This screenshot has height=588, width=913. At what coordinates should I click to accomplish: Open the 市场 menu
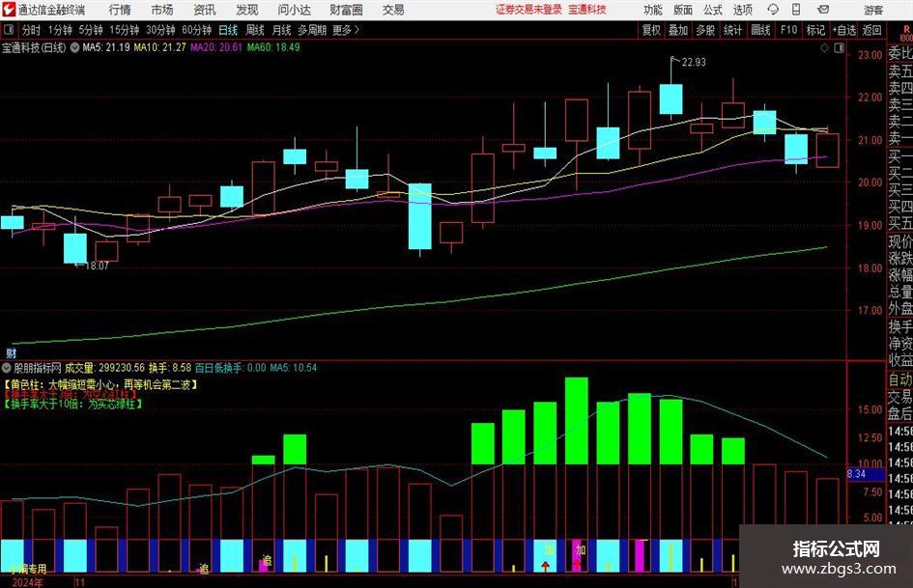coord(162,10)
